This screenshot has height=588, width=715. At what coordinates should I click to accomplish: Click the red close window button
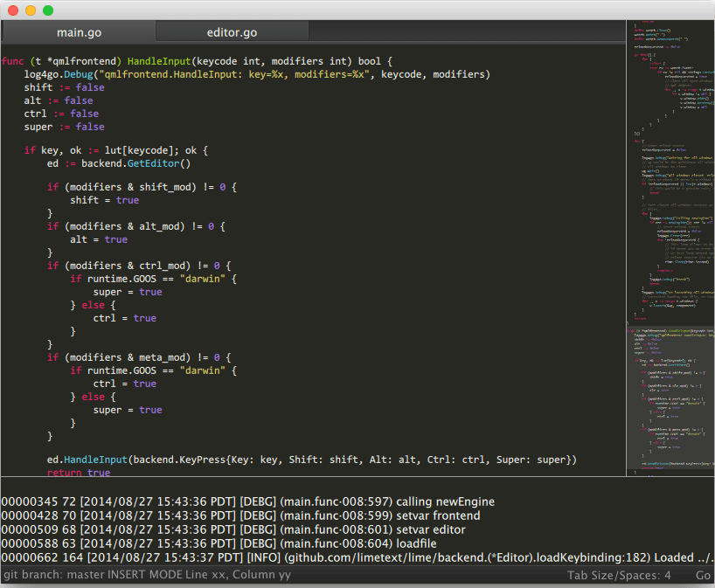coord(13,10)
